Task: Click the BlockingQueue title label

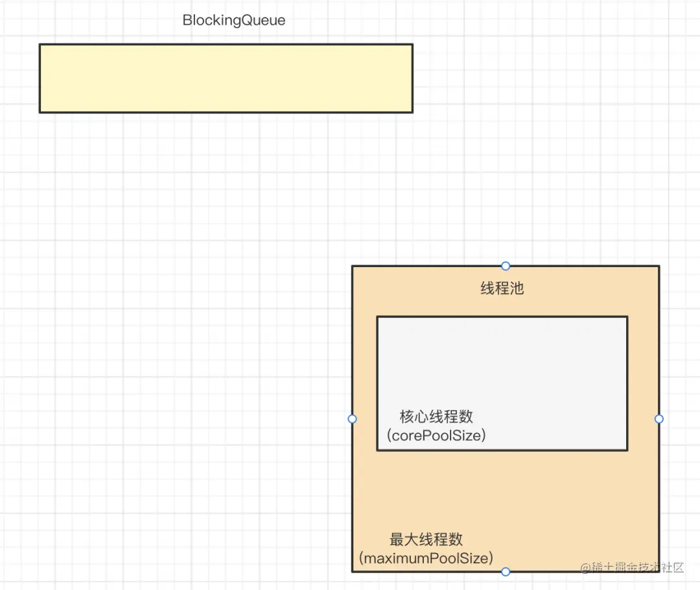Action: (x=233, y=20)
